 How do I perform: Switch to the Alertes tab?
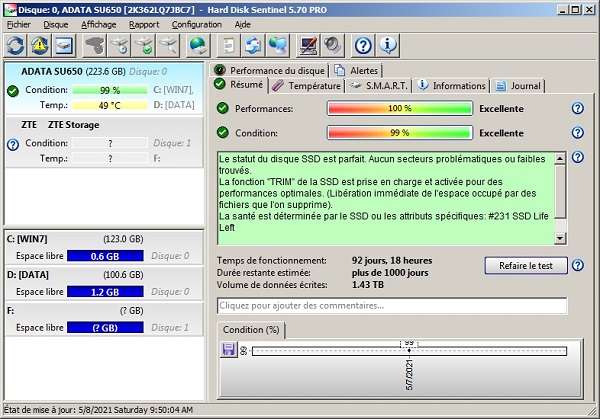click(356, 70)
